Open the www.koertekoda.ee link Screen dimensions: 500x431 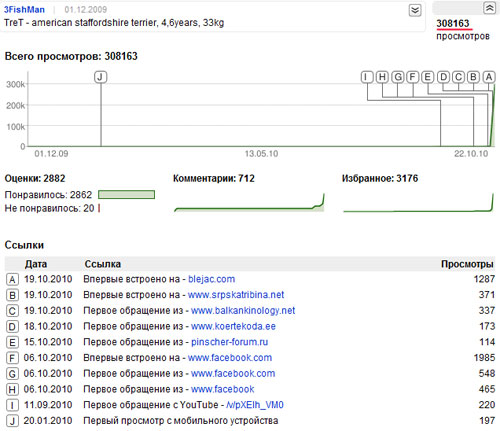tap(233, 326)
